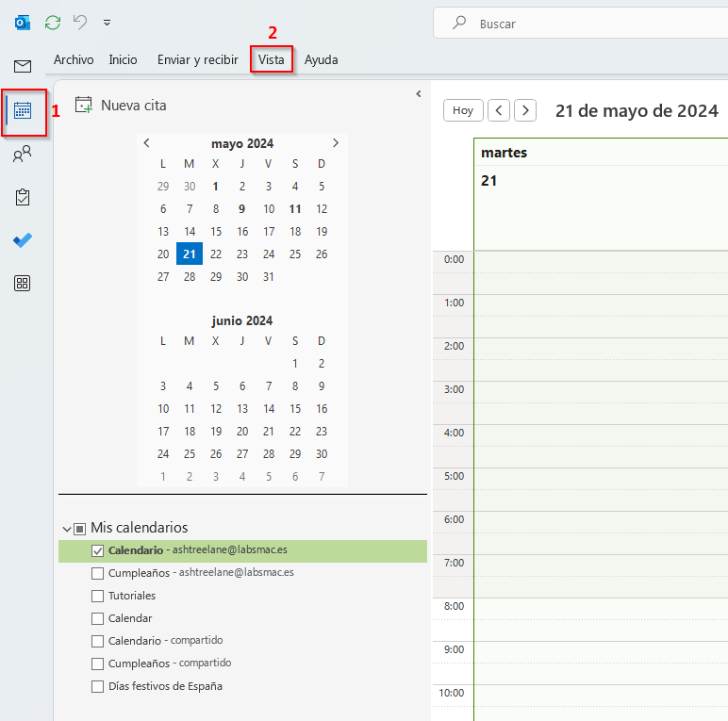This screenshot has height=721, width=728.
Task: Enable the Tutoriales calendar checkbox
Action: coord(97,596)
